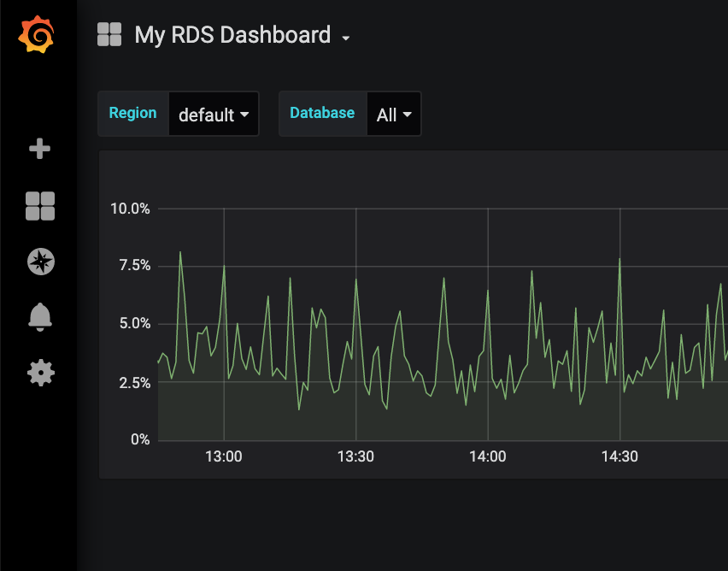Image resolution: width=728 pixels, height=571 pixels.
Task: Click the 2.5% y-axis label
Action: [135, 383]
